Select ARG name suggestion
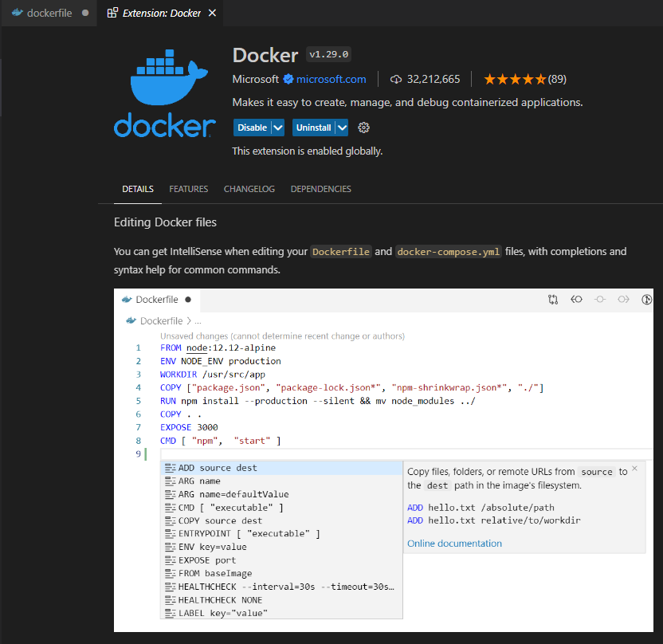 coord(281,481)
